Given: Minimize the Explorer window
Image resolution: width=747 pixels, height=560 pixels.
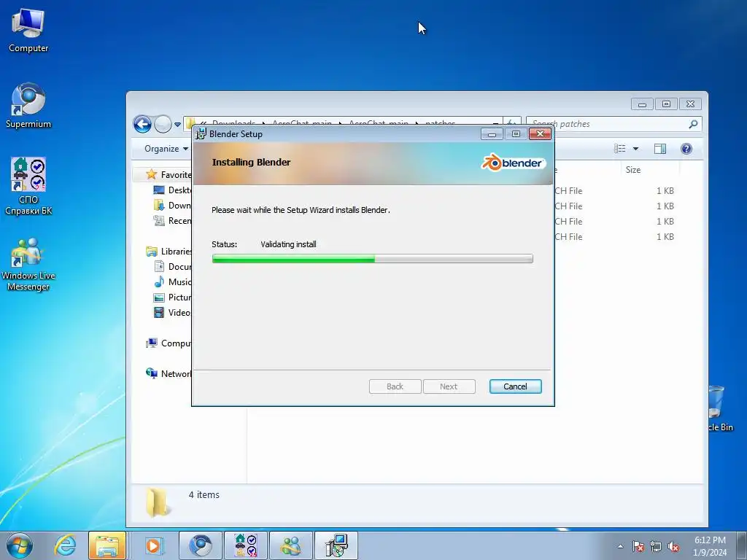Looking at the screenshot, I should tap(642, 104).
